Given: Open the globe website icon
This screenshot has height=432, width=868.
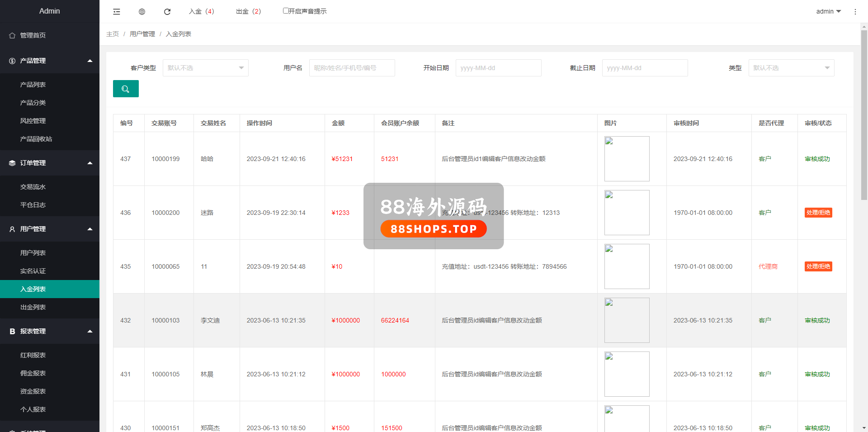Looking at the screenshot, I should point(142,12).
